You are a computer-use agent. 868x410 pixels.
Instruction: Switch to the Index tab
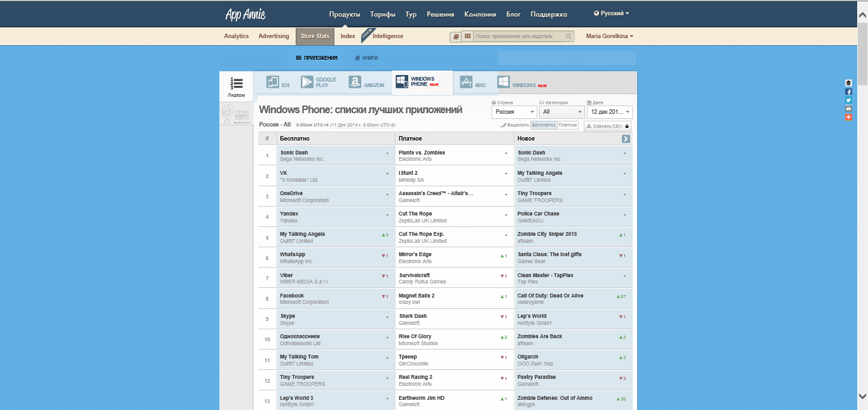pyautogui.click(x=348, y=36)
